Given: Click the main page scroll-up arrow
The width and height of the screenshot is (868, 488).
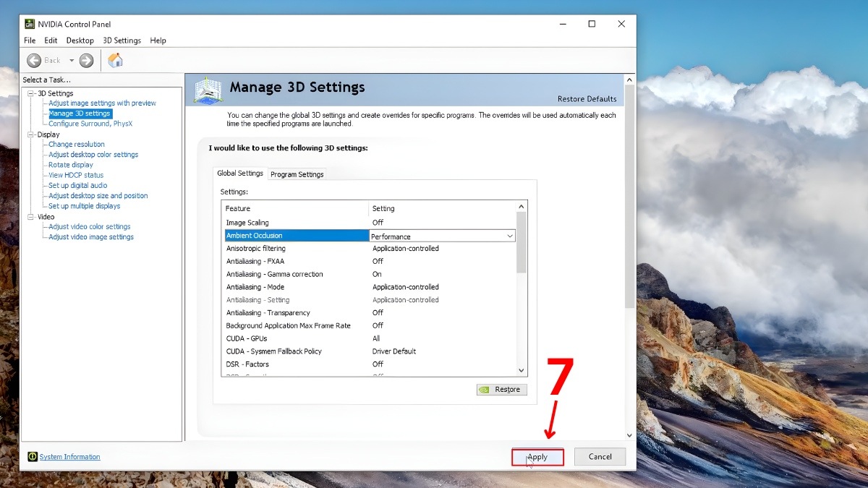Looking at the screenshot, I should 629,79.
